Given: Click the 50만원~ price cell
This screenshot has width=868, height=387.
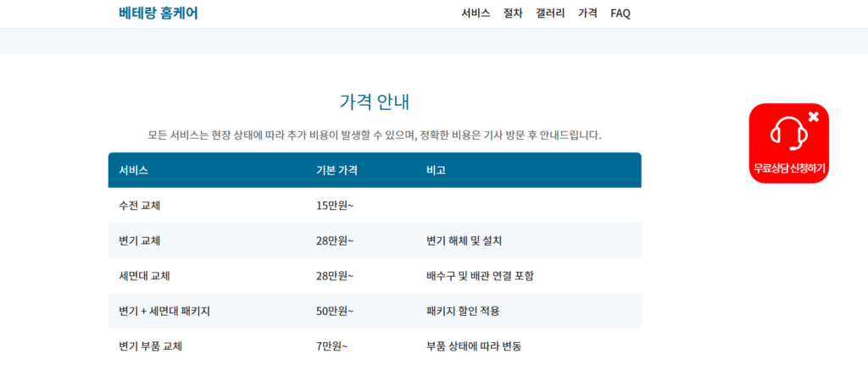Looking at the screenshot, I should point(335,311).
